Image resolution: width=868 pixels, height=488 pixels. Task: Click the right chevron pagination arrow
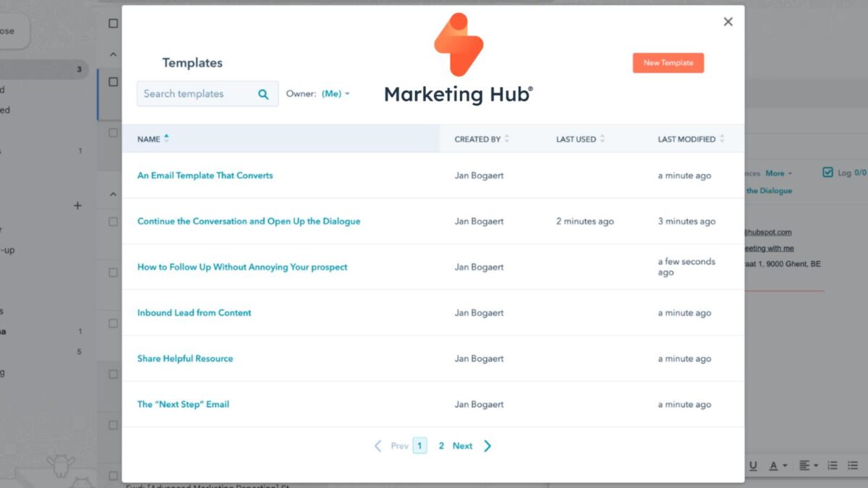pyautogui.click(x=488, y=446)
